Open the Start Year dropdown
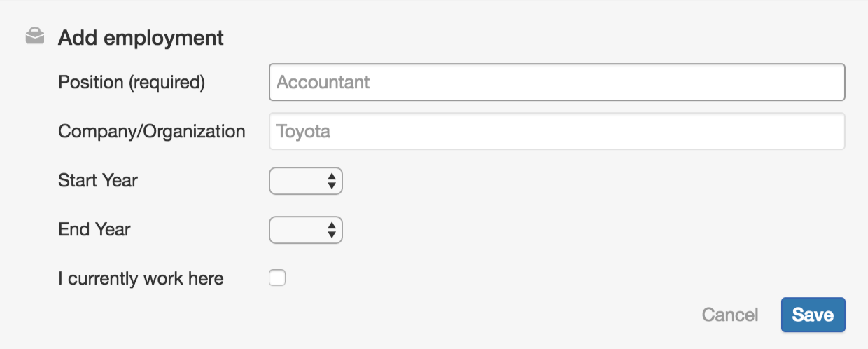The image size is (868, 349). [306, 180]
